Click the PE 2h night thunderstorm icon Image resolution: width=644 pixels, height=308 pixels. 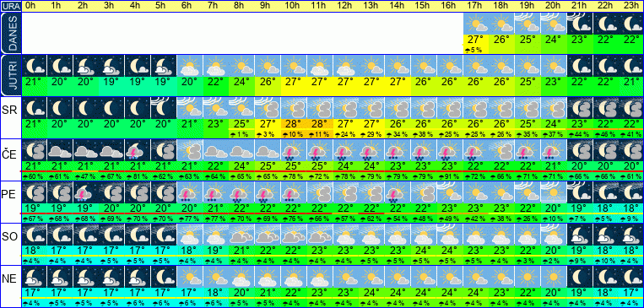pyautogui.click(x=86, y=192)
